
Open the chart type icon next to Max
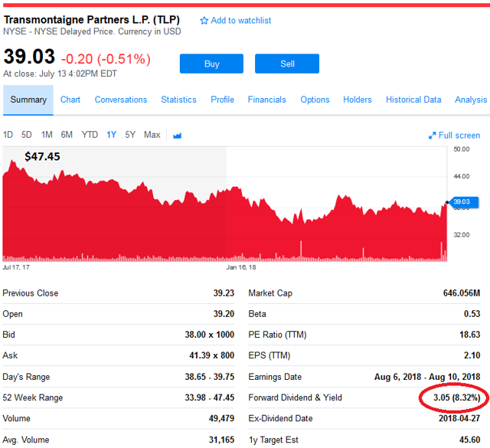[177, 136]
